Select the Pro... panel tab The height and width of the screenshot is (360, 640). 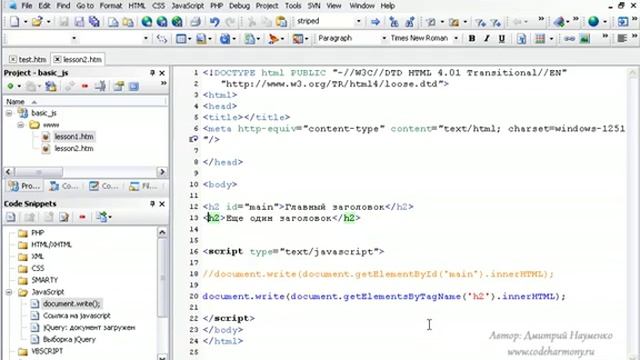pos(25,186)
